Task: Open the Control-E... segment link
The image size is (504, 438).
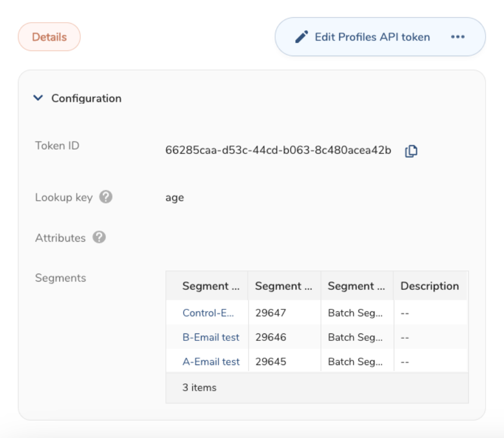Action: (208, 313)
